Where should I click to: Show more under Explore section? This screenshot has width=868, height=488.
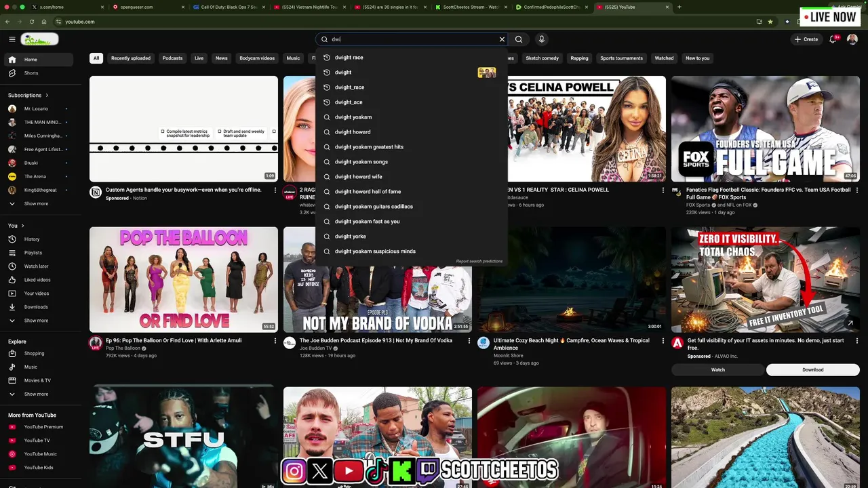39,394
